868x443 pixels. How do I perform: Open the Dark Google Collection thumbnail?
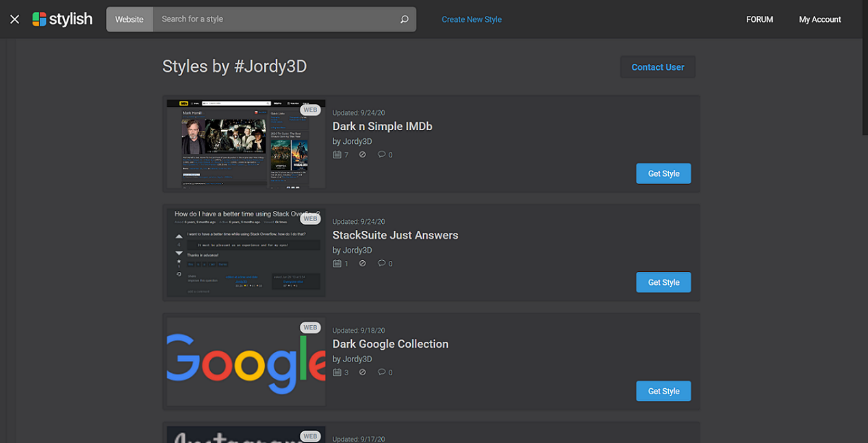coord(246,362)
